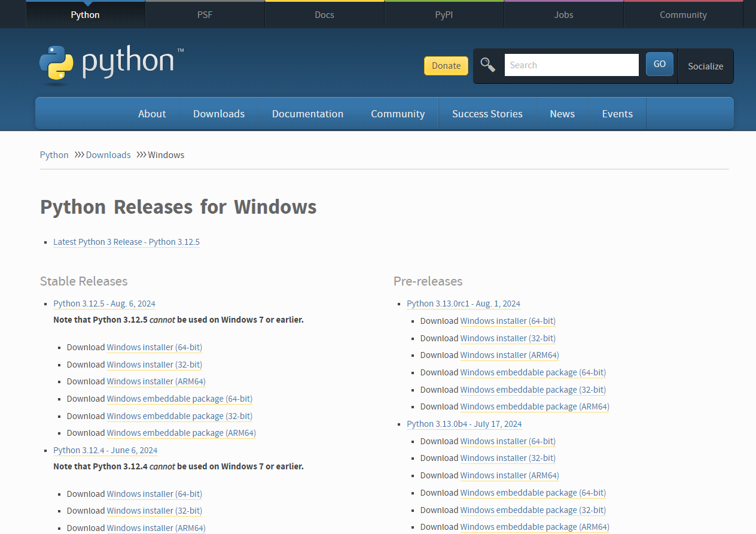Screen dimensions: 756x534
Task: Open Python 3.12.4 - June 6, 2024 release
Action: click(105, 450)
